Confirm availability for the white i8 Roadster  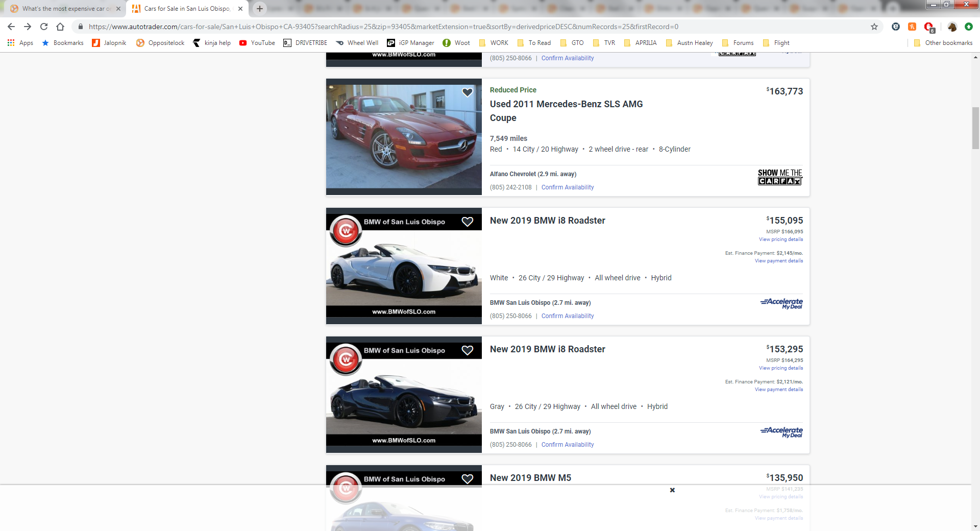(x=568, y=316)
